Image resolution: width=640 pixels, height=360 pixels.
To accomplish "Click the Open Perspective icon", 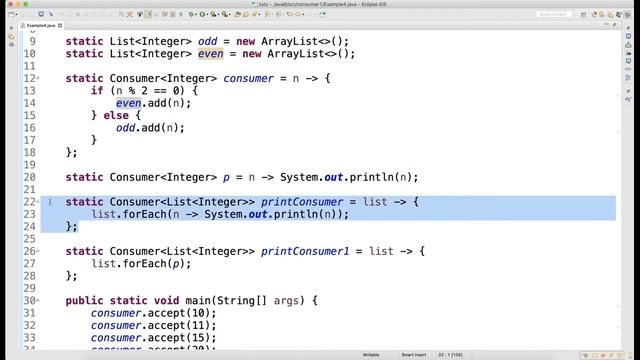I will [583, 14].
